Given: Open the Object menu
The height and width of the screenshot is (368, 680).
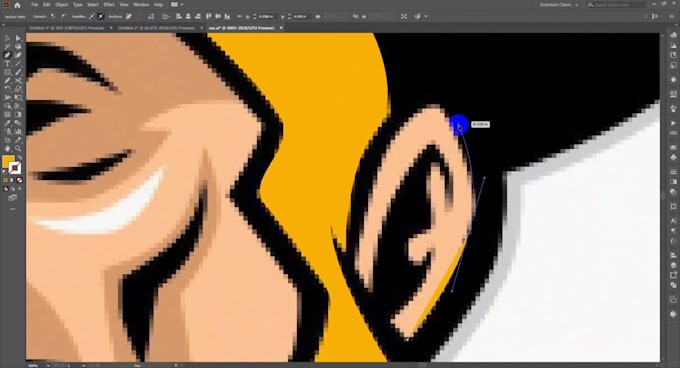Looking at the screenshot, I should pyautogui.click(x=62, y=4).
